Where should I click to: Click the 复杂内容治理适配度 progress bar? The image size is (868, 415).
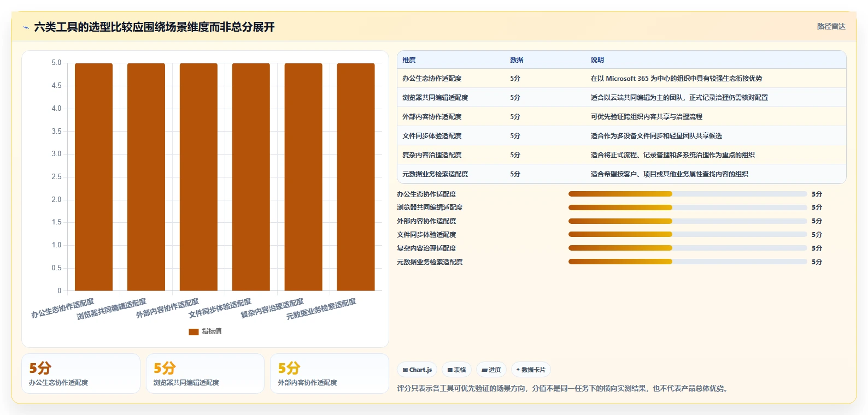point(688,248)
